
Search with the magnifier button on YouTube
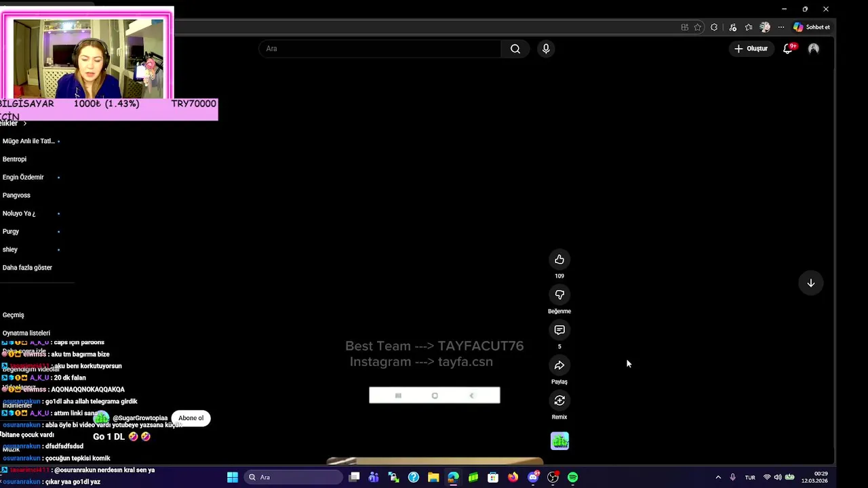(515, 49)
